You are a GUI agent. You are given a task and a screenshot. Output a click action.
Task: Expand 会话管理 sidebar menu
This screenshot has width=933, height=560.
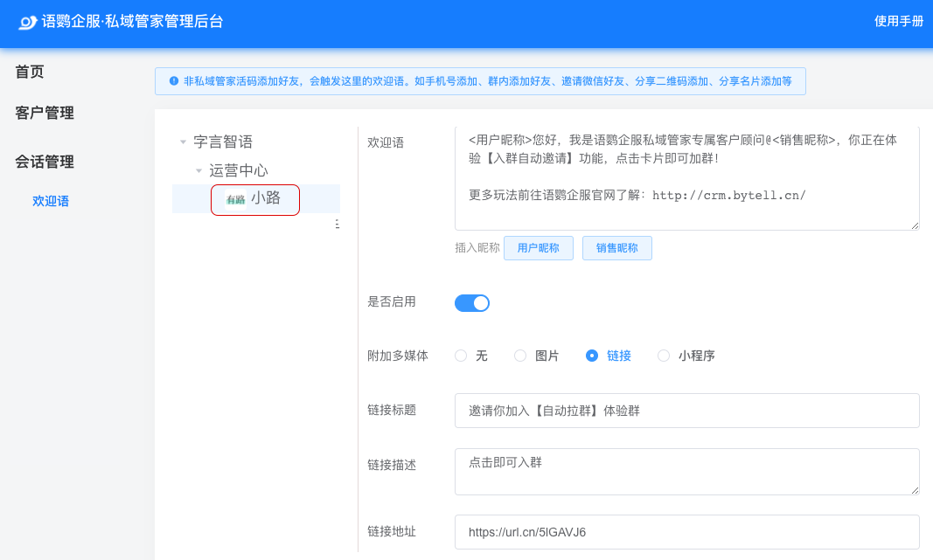click(45, 162)
